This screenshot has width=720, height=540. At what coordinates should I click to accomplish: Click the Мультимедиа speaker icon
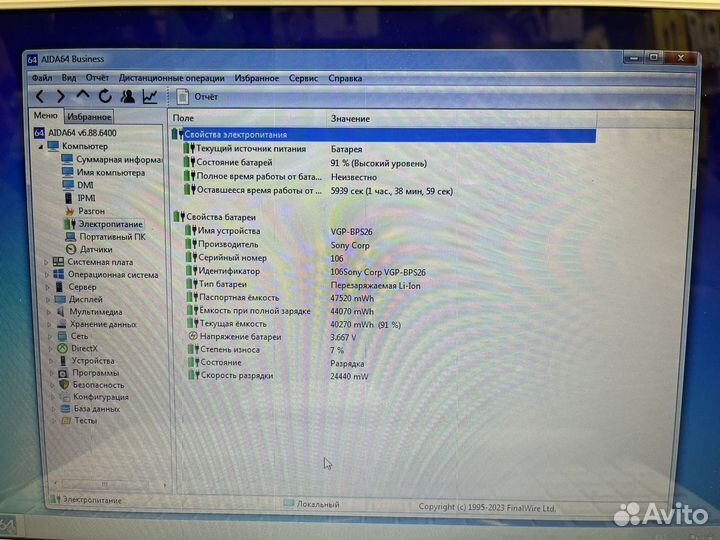point(61,312)
